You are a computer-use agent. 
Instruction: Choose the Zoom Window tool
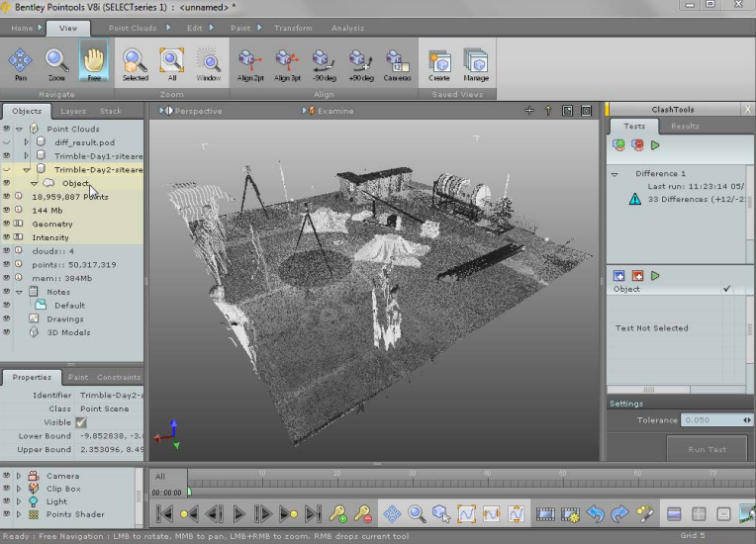coord(209,64)
